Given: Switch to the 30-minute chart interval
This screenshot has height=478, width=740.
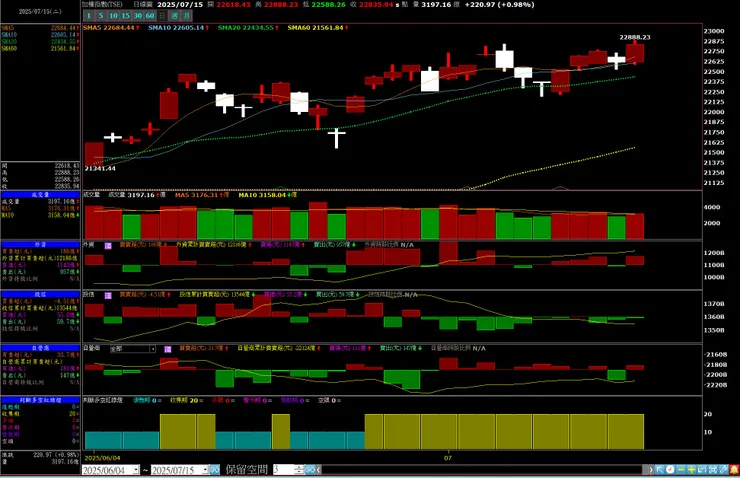Looking at the screenshot, I should [137, 16].
